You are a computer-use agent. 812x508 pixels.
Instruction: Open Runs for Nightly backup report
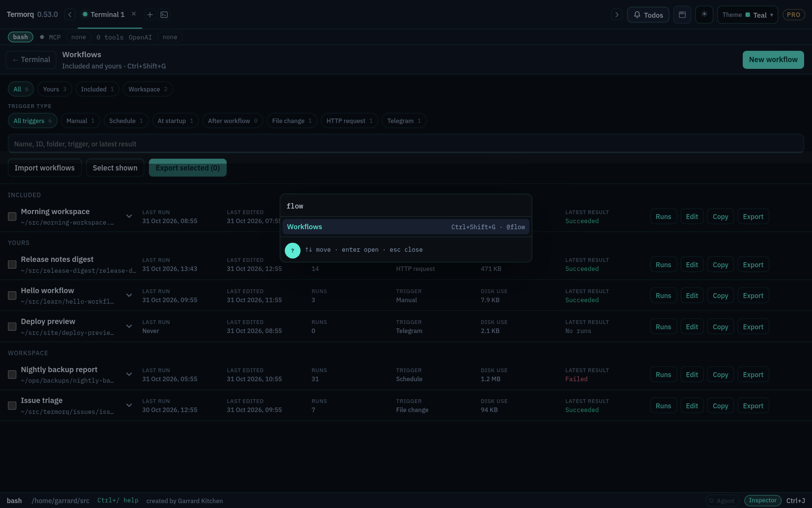[x=663, y=375]
